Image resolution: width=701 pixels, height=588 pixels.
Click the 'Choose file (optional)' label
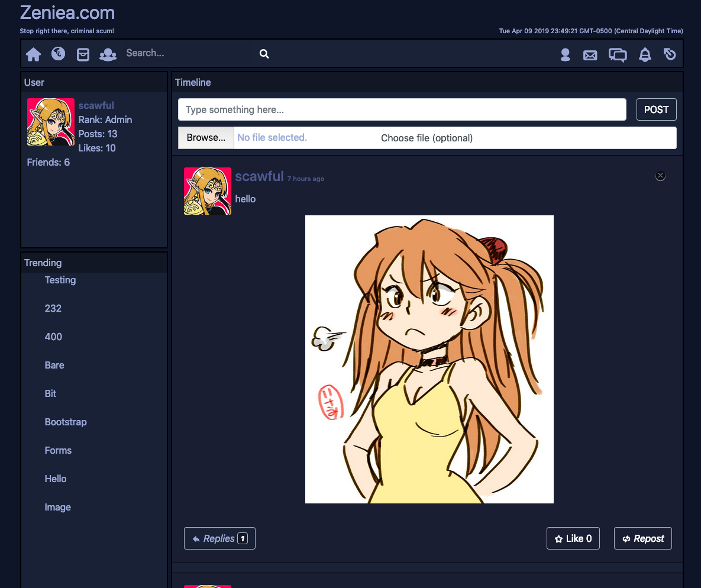tap(427, 138)
